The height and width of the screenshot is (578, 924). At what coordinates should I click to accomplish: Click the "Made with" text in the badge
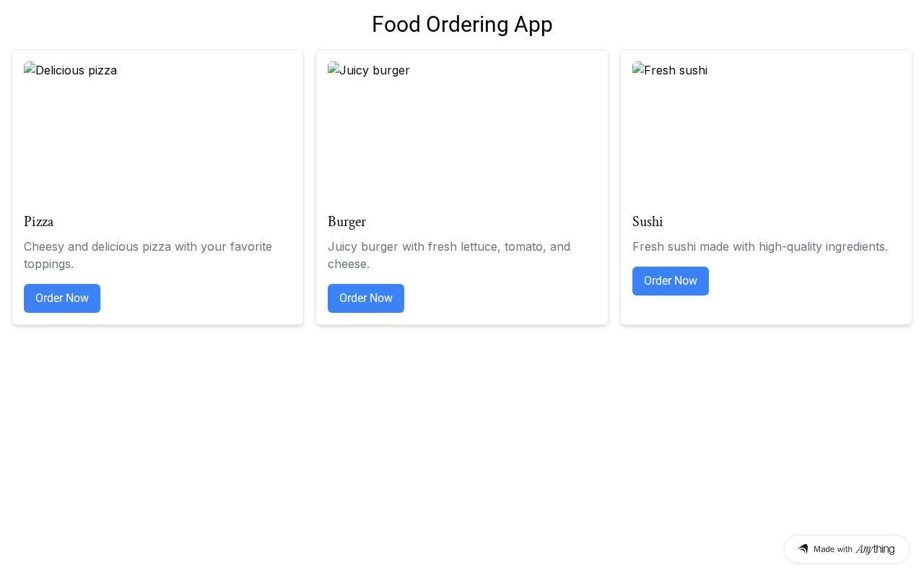point(833,549)
